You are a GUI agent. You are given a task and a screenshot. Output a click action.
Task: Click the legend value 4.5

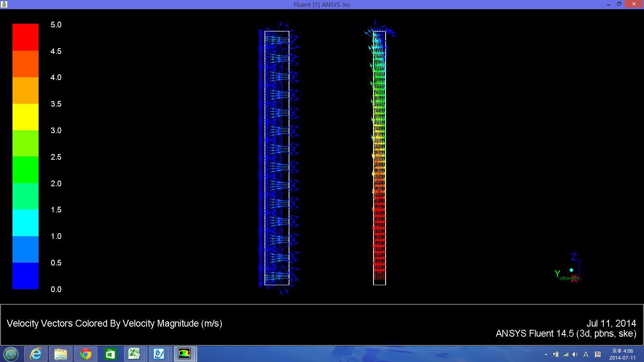[56, 51]
